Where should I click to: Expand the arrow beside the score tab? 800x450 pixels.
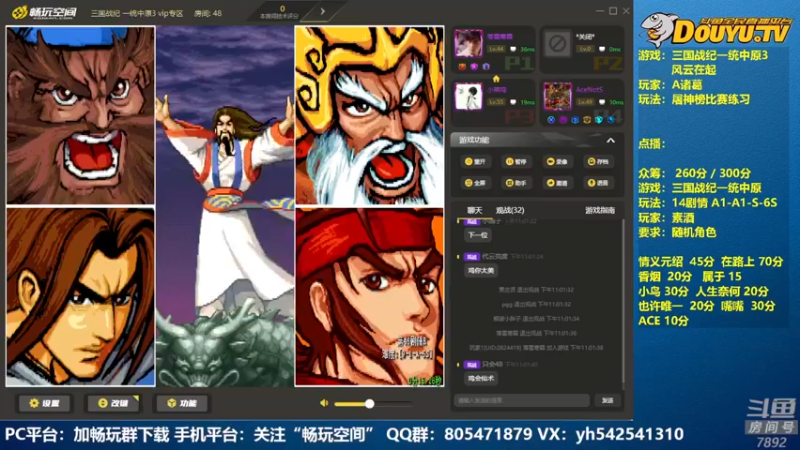[x=322, y=11]
